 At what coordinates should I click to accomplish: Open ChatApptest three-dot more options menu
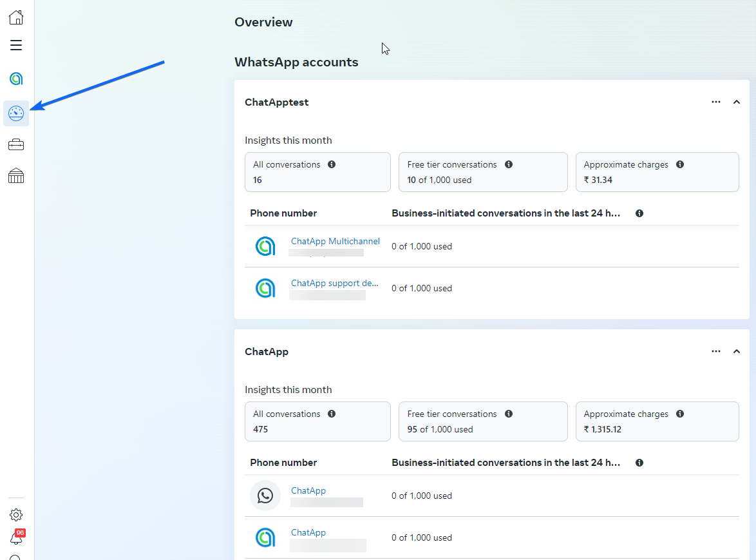click(x=716, y=102)
